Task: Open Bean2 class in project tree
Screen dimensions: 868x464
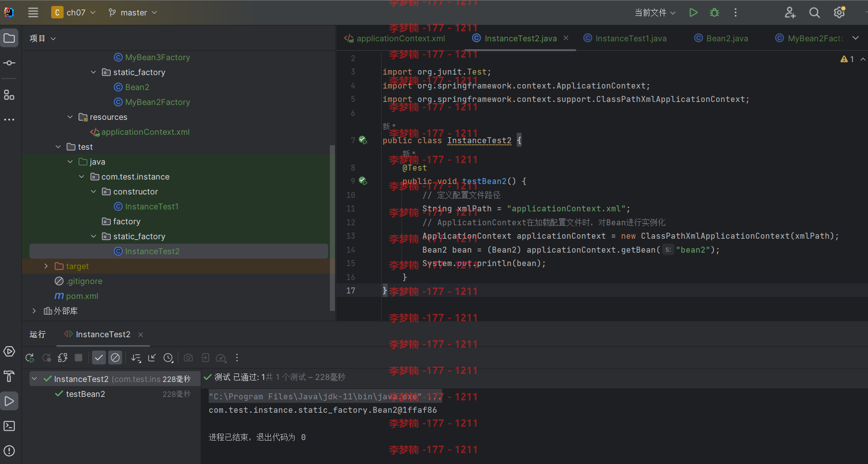Action: click(137, 87)
